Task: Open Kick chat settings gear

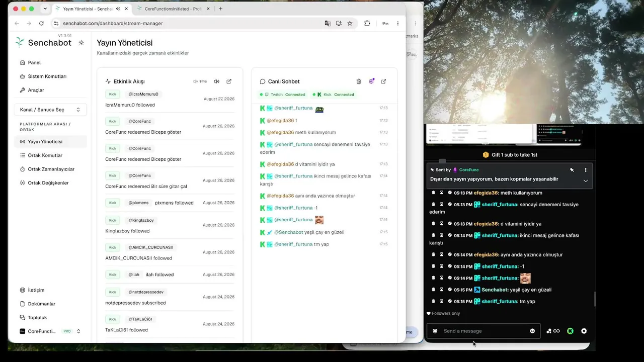Action: pos(584,331)
